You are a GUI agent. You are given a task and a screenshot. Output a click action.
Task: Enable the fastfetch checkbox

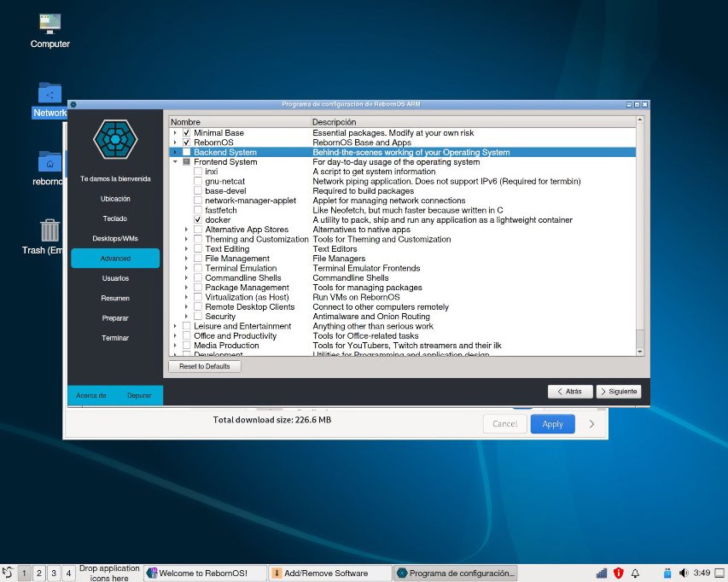click(x=198, y=210)
